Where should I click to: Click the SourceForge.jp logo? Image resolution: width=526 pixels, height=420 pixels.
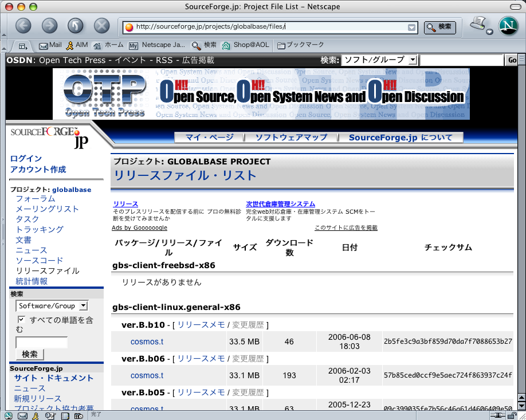(50, 137)
